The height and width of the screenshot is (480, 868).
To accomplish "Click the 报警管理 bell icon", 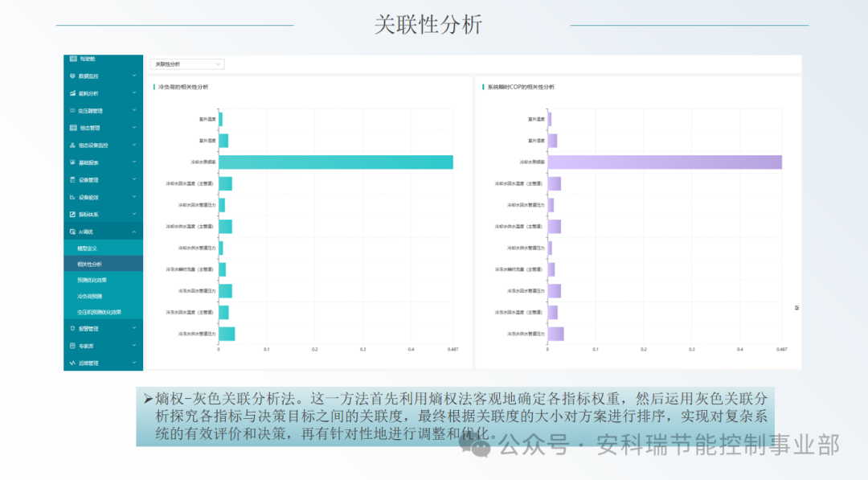I will pyautogui.click(x=72, y=328).
